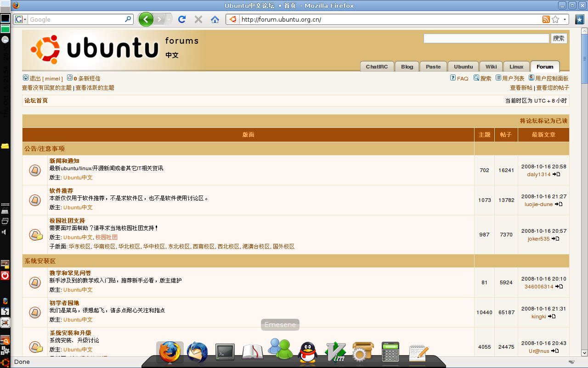Switch to the Ubuntu tab
The height and width of the screenshot is (368, 588).
click(464, 67)
